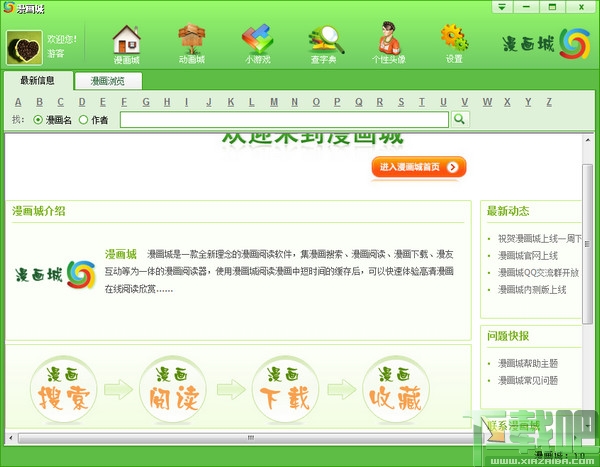The image size is (600, 467).
Task: Switch to the 最新信息 tab
Action: pos(38,80)
